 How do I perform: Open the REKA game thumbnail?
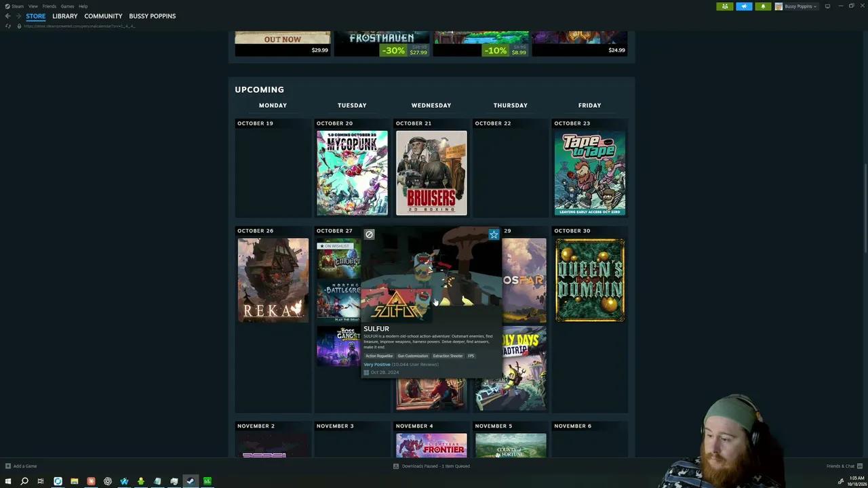coord(273,280)
